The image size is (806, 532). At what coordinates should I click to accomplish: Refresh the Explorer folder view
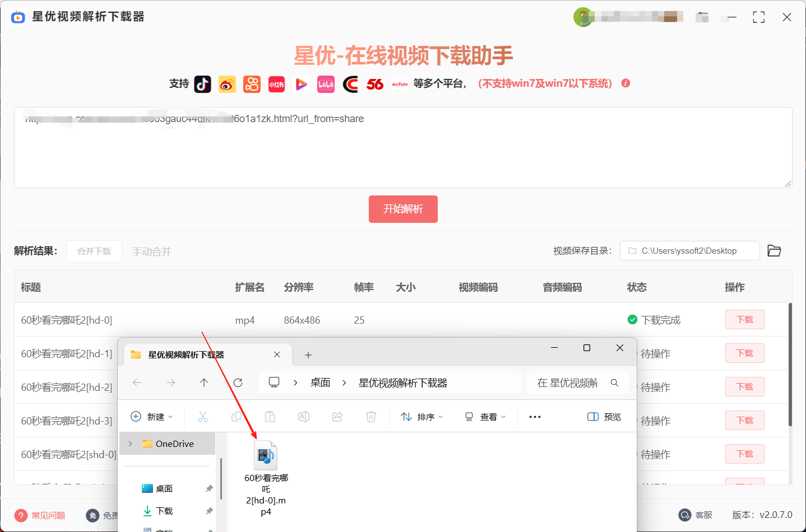pyautogui.click(x=238, y=382)
